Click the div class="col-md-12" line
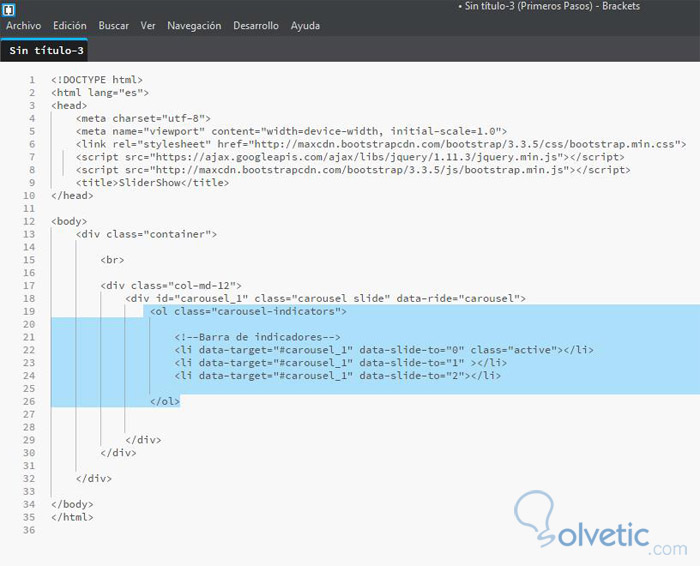 click(x=171, y=286)
